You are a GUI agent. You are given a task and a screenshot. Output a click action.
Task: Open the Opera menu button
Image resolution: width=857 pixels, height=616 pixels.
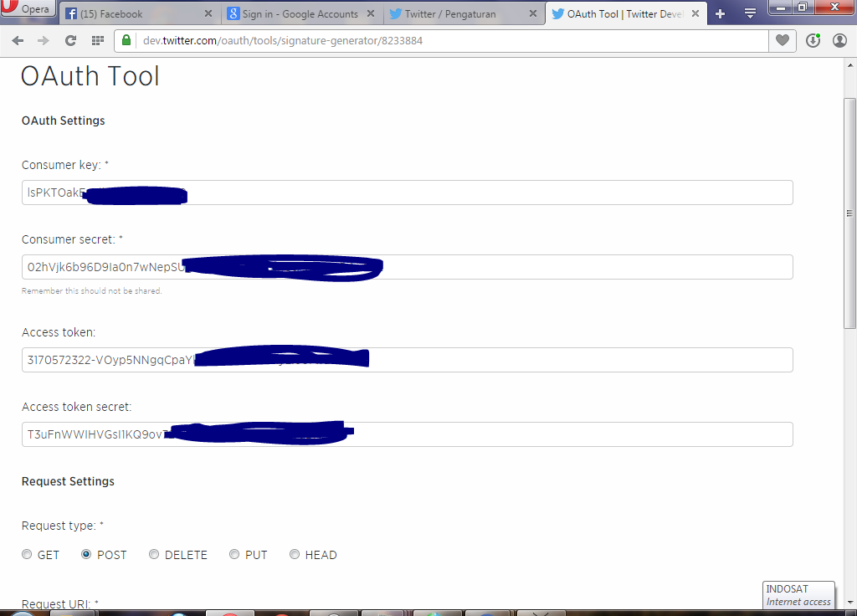(28, 8)
